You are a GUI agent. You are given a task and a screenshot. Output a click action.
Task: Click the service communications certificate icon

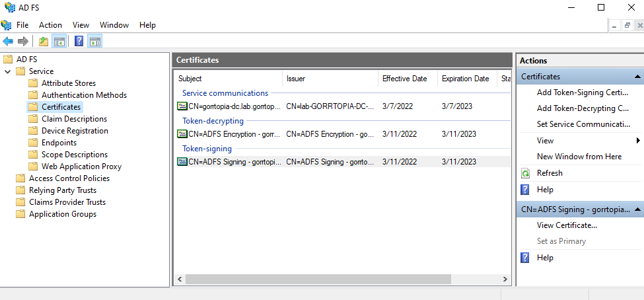point(182,106)
